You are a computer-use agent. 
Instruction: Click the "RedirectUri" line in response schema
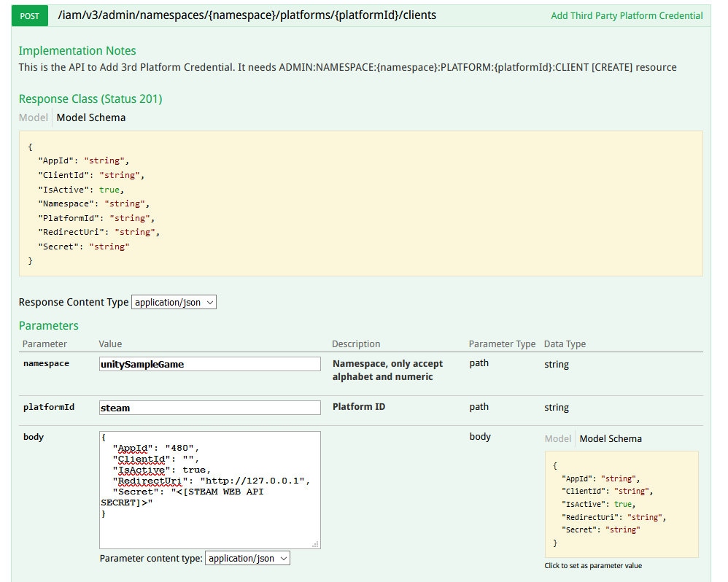pos(99,232)
